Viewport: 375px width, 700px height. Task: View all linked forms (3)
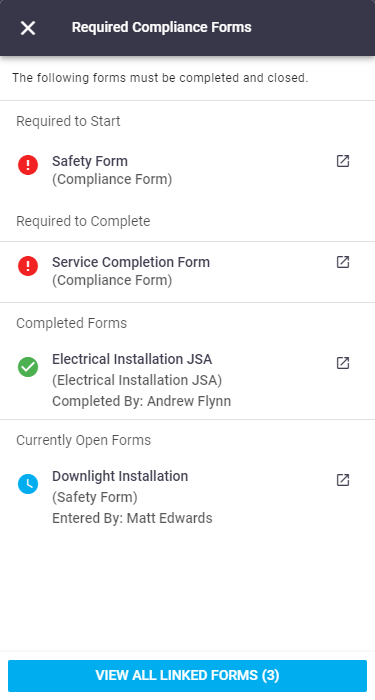188,675
